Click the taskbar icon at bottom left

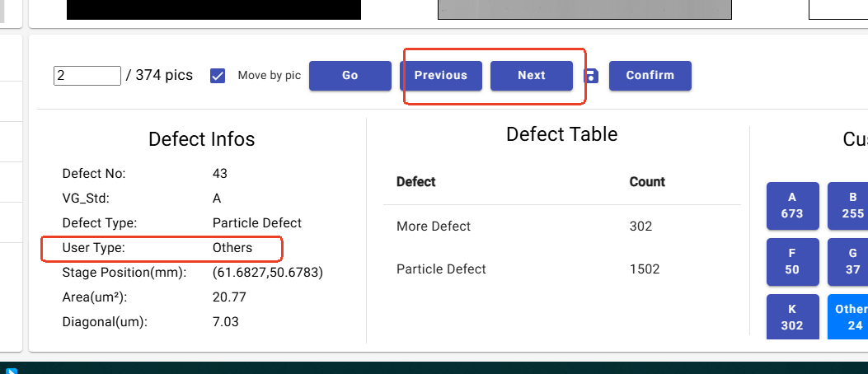12,371
